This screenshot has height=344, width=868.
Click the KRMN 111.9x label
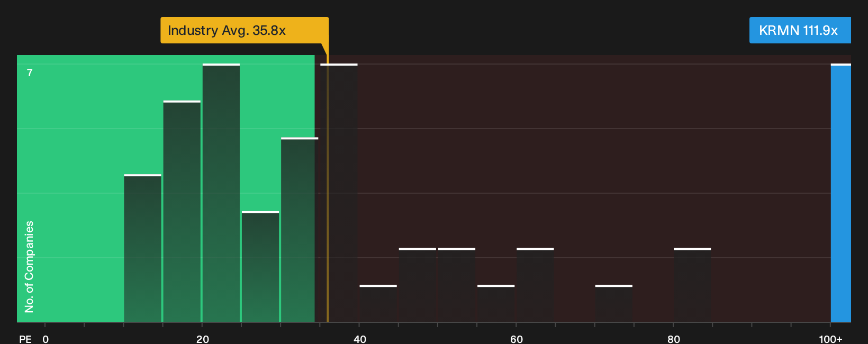coord(800,30)
